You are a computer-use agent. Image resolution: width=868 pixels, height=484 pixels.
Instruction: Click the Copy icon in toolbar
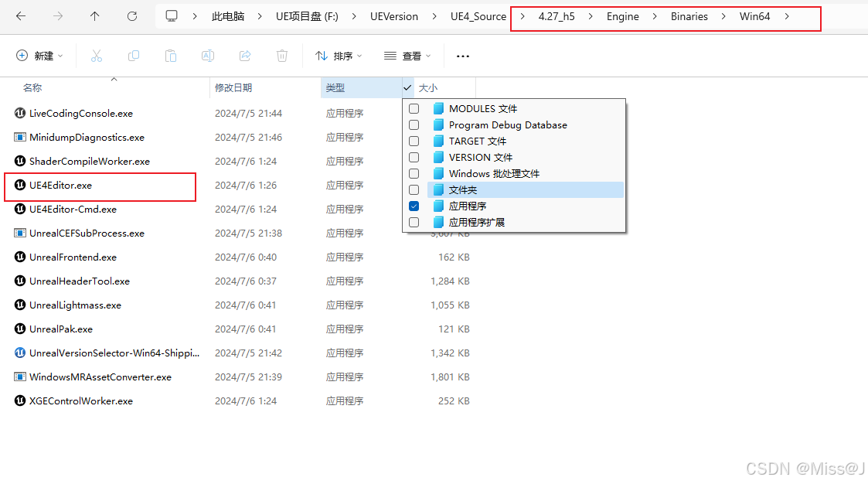tap(134, 56)
